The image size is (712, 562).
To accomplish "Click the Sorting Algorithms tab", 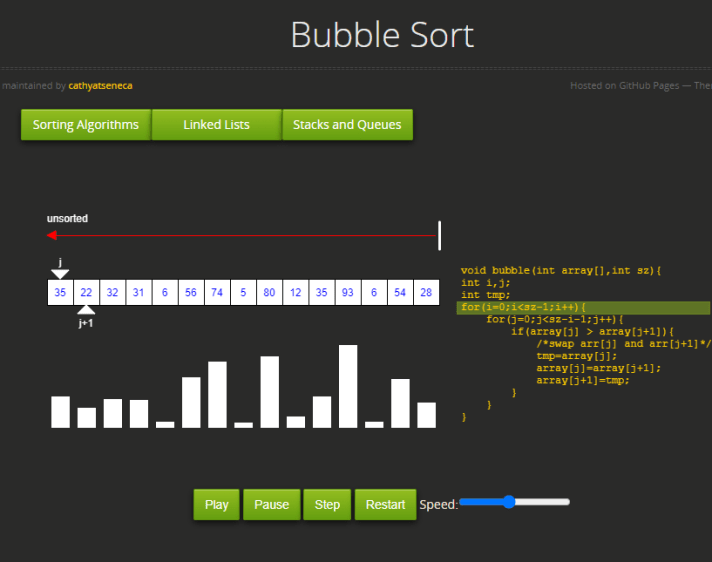I will pos(85,125).
